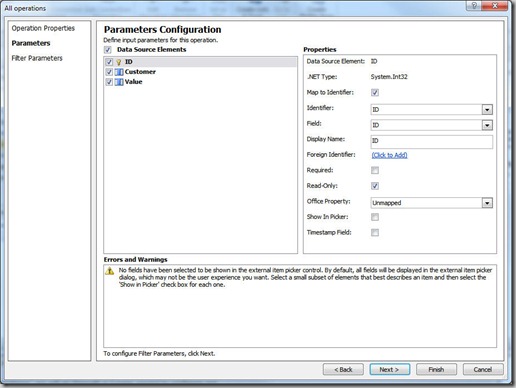Go to Filter Parameters step
The image size is (516, 388).
click(x=37, y=58)
